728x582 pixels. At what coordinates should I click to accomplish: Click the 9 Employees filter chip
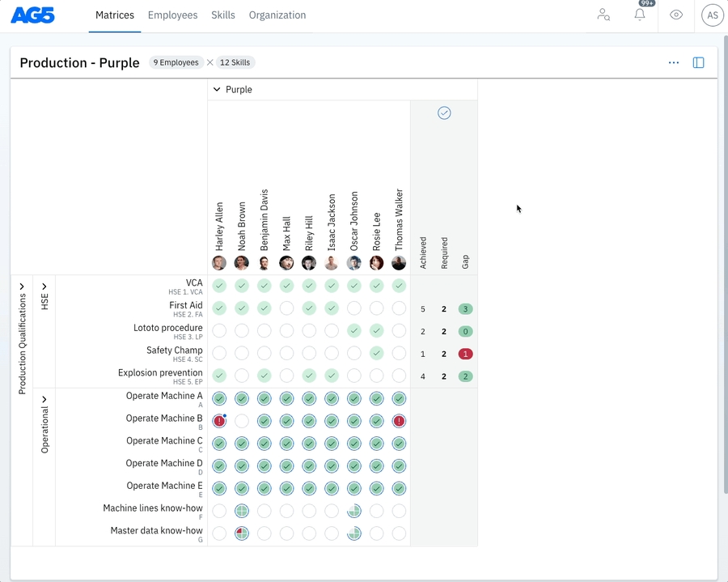click(x=176, y=62)
